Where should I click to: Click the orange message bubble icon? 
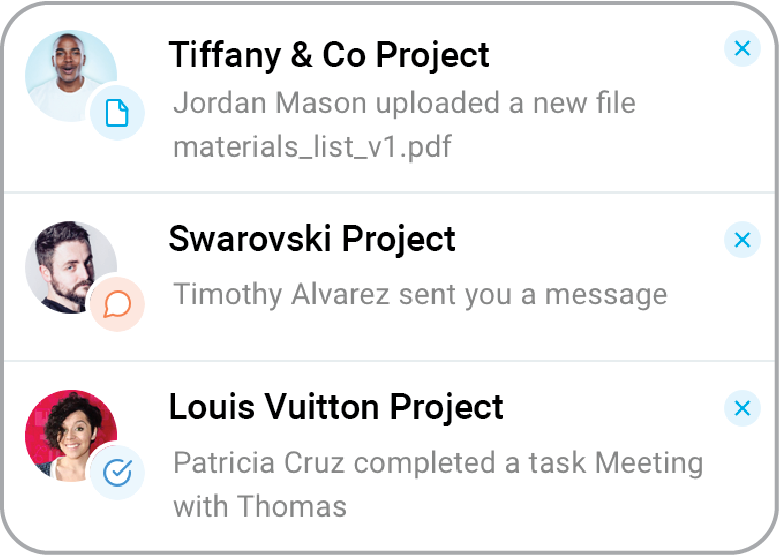118,304
